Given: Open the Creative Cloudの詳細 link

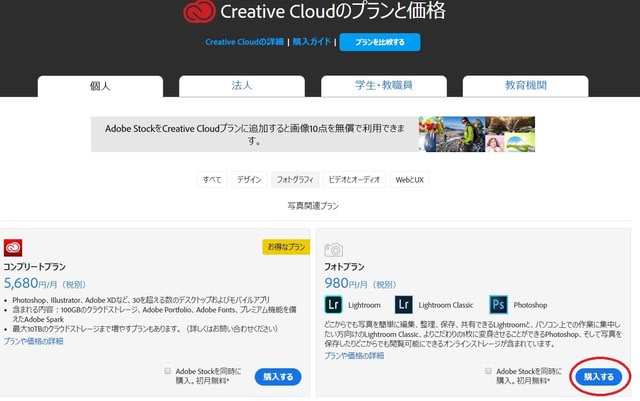Looking at the screenshot, I should [244, 42].
